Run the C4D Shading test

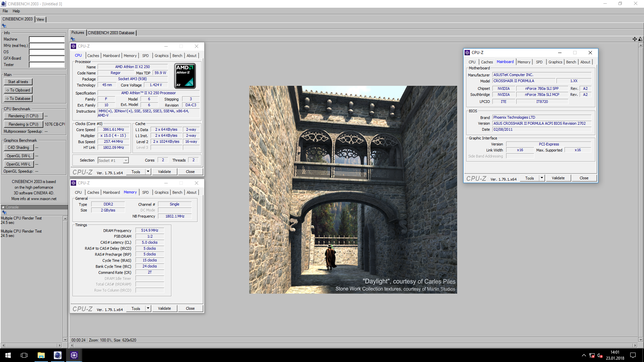[x=18, y=147]
